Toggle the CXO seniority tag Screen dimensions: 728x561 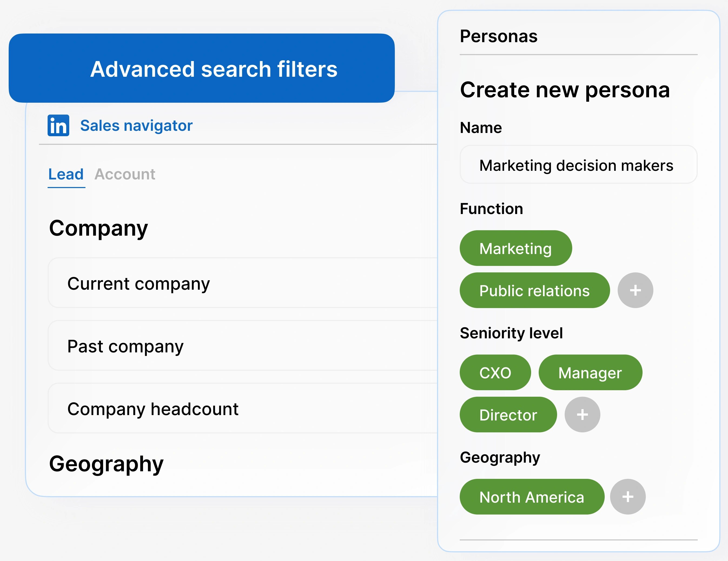pos(495,372)
